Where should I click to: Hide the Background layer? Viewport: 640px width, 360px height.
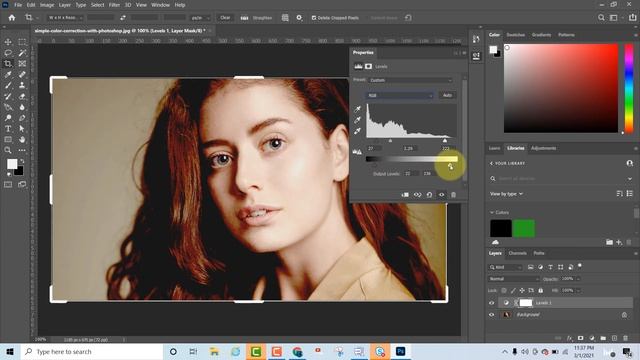tap(491, 315)
